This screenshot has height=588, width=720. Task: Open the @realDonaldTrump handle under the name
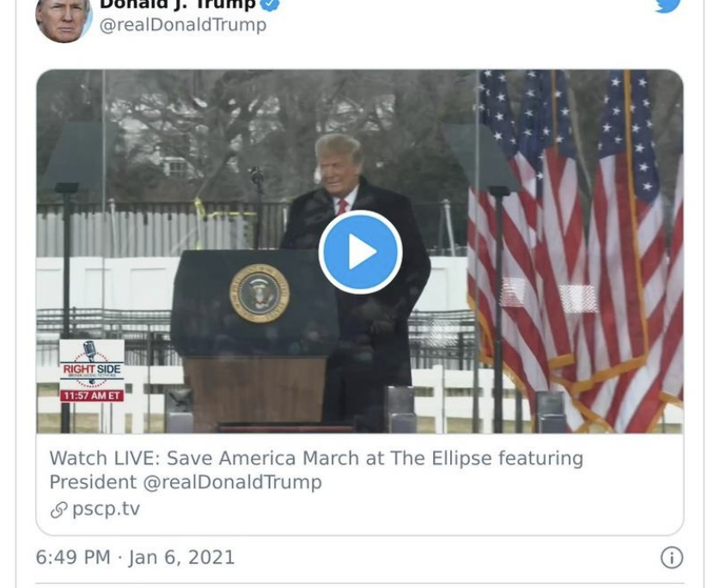[183, 25]
